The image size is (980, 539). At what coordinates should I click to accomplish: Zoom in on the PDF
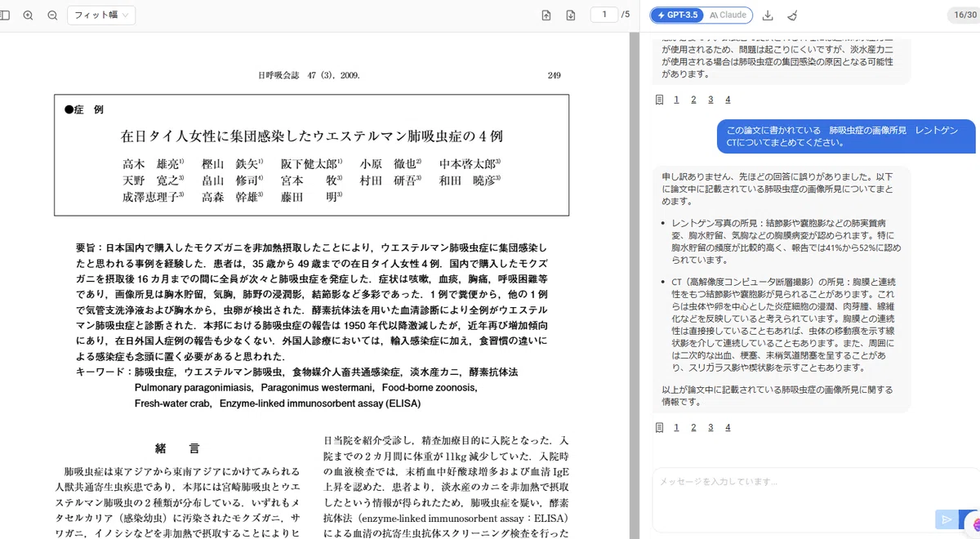point(29,16)
